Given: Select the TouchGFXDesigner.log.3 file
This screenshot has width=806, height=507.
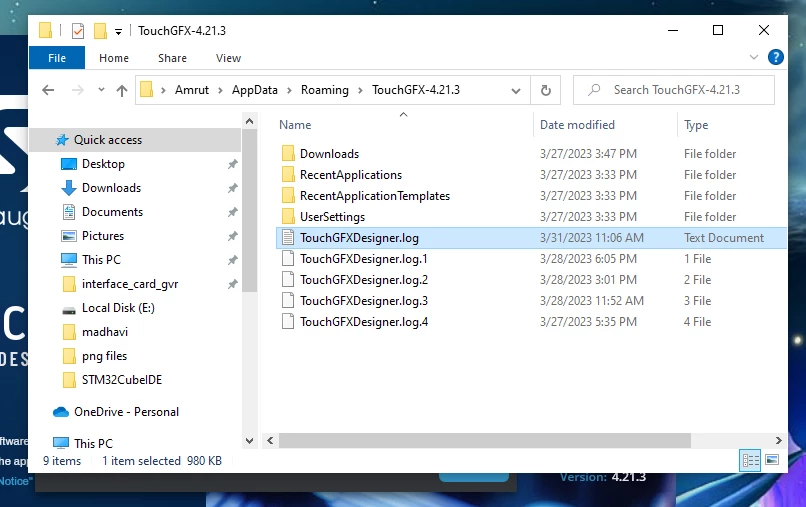Looking at the screenshot, I should pos(363,301).
